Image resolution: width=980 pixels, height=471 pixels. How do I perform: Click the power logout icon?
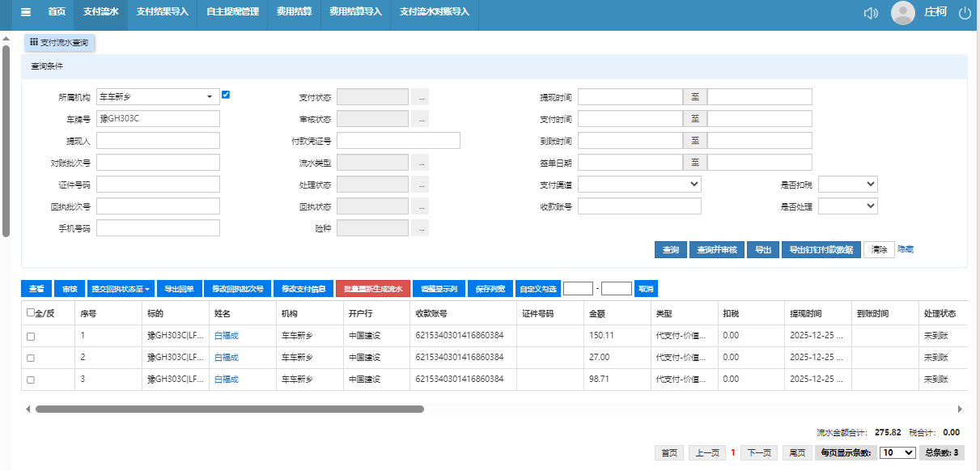(964, 13)
